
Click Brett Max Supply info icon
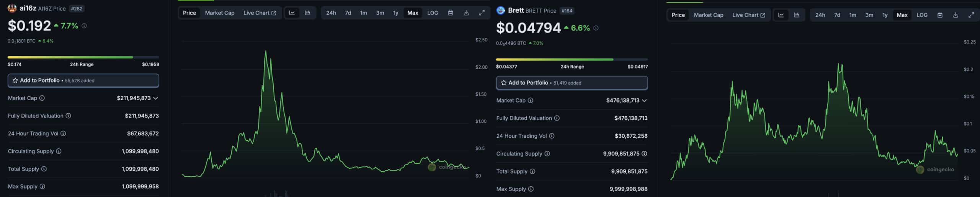(x=531, y=189)
